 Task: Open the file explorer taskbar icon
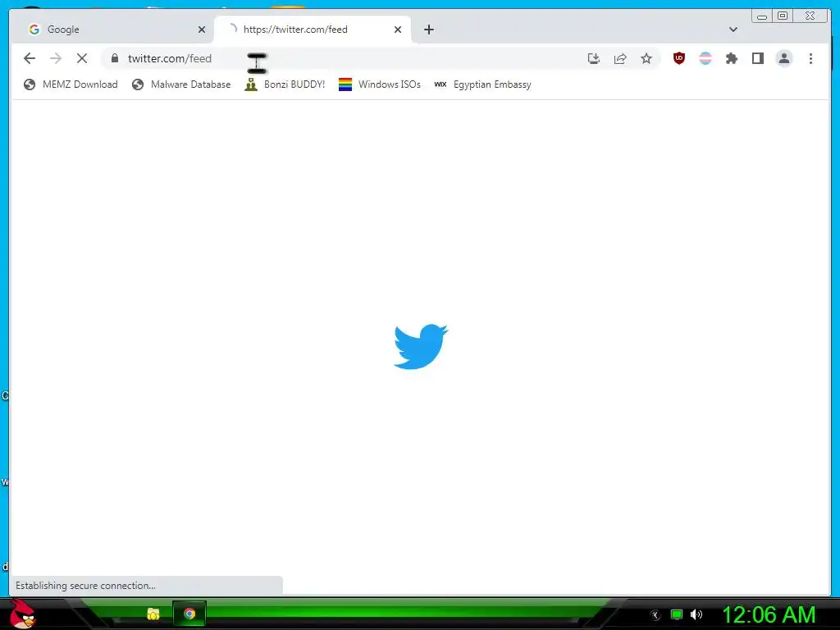[x=153, y=614]
